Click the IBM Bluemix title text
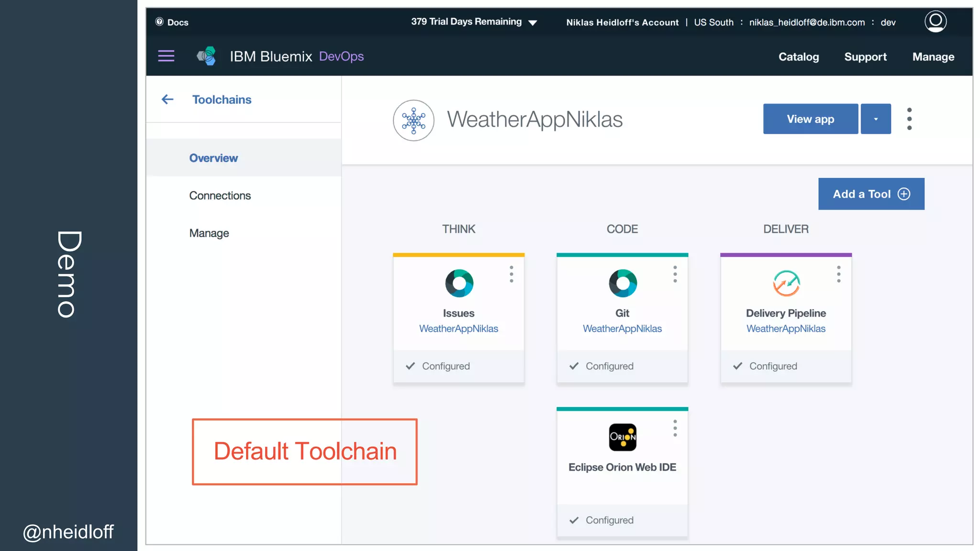Image resolution: width=980 pixels, height=551 pixels. tap(271, 56)
